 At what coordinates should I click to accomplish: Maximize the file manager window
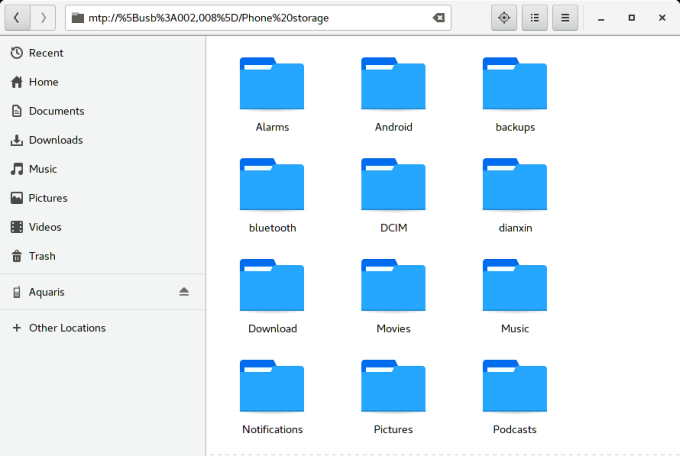tap(631, 18)
